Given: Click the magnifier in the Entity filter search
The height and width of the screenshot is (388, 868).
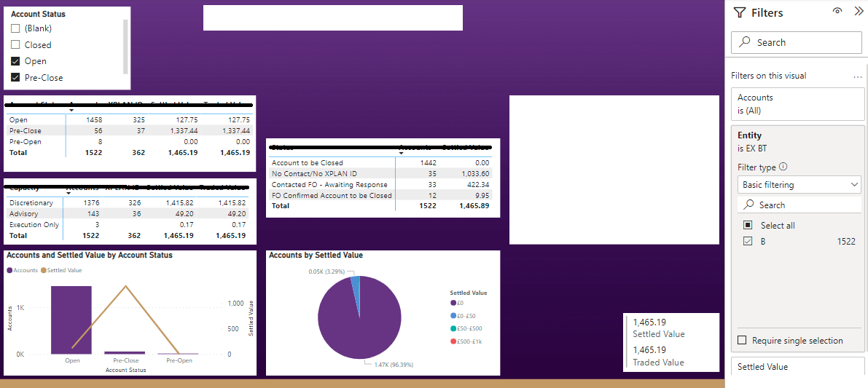Looking at the screenshot, I should coord(748,205).
